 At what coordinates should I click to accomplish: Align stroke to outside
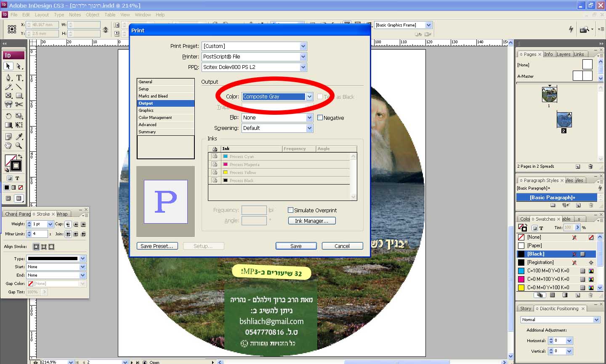tap(51, 247)
